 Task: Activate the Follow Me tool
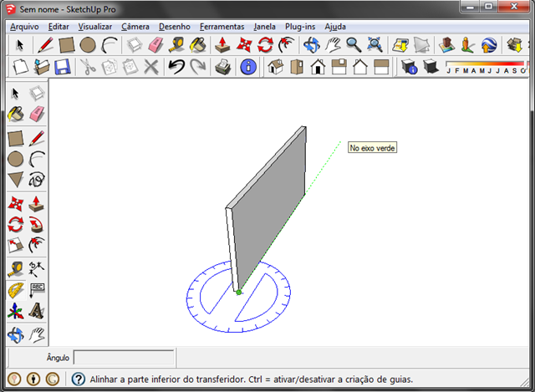click(37, 224)
